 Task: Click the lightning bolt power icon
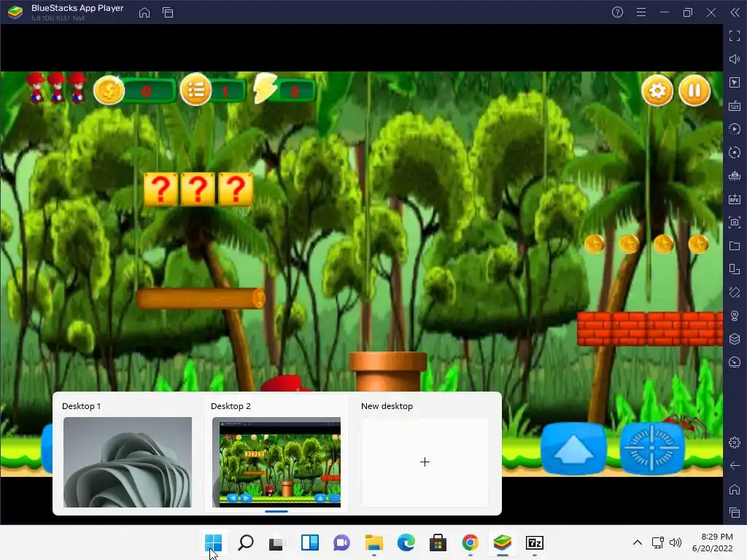click(x=265, y=88)
